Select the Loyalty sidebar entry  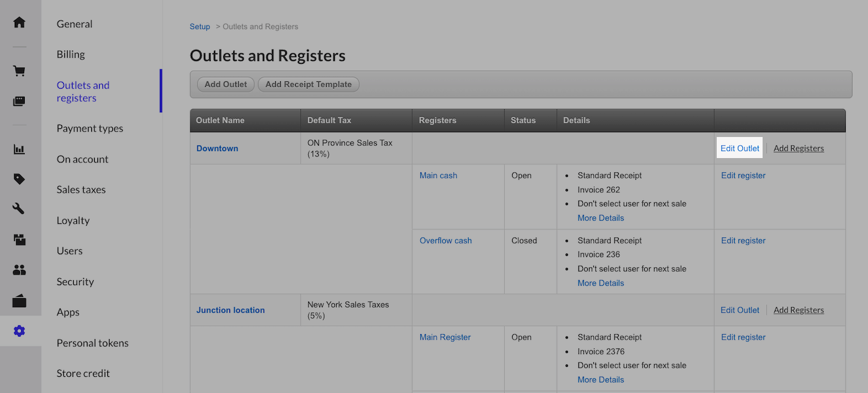[73, 220]
